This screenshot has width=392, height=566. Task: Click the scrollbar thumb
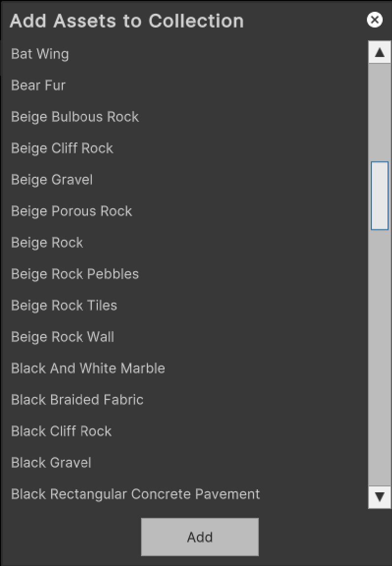point(379,196)
